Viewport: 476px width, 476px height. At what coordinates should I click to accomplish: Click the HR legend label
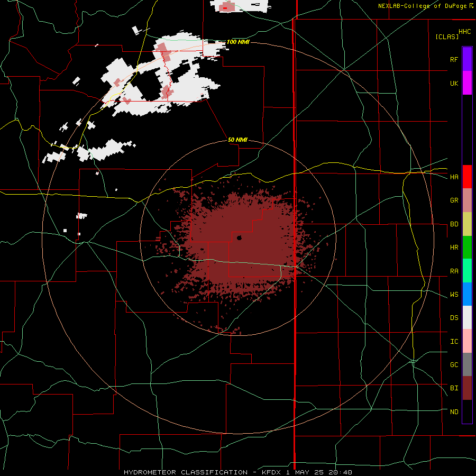pos(454,248)
